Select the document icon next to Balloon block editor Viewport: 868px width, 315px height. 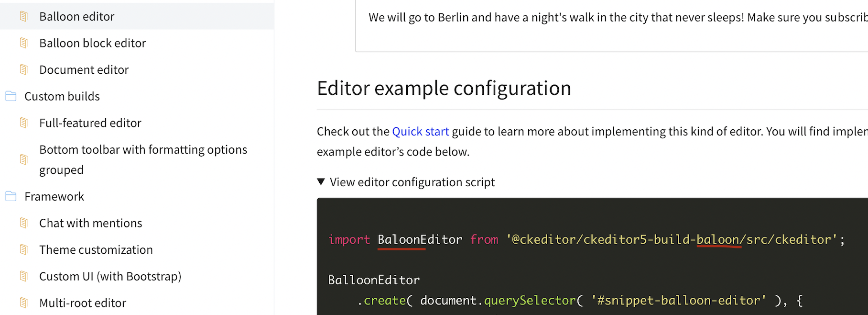point(23,43)
